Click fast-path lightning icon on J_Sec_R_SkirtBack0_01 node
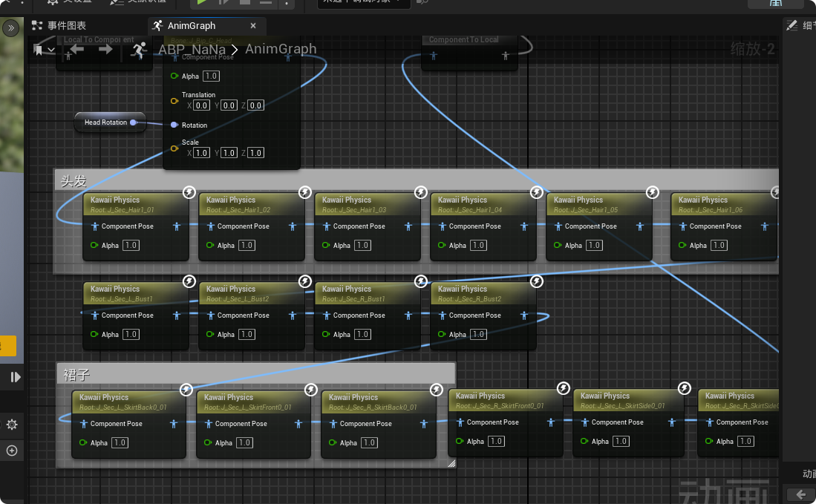This screenshot has width=816, height=504. point(436,390)
